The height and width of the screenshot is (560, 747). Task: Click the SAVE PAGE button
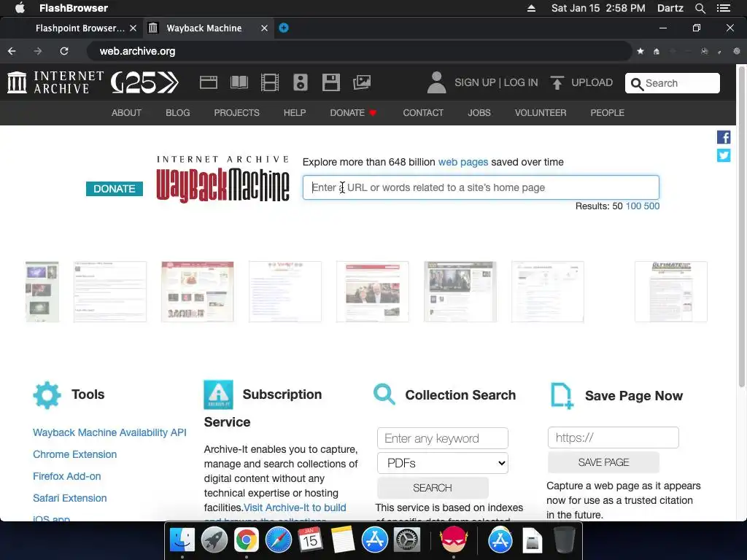click(x=603, y=462)
